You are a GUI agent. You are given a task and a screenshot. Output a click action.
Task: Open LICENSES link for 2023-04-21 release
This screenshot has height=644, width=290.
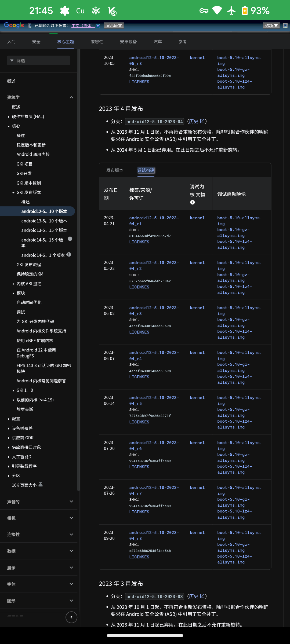pyautogui.click(x=139, y=242)
